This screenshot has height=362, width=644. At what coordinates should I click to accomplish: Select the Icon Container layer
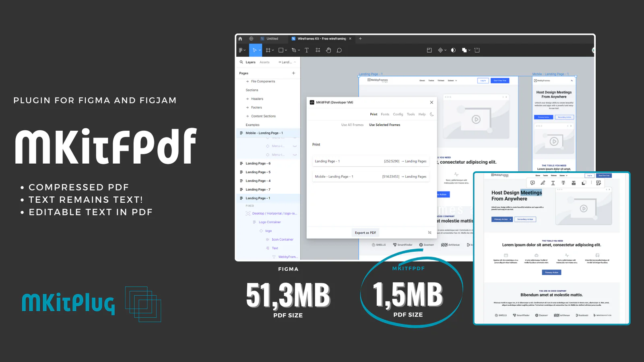coord(283,240)
